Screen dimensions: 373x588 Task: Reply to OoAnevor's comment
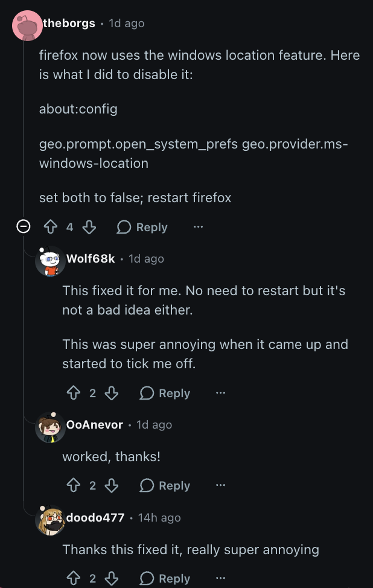tap(165, 485)
